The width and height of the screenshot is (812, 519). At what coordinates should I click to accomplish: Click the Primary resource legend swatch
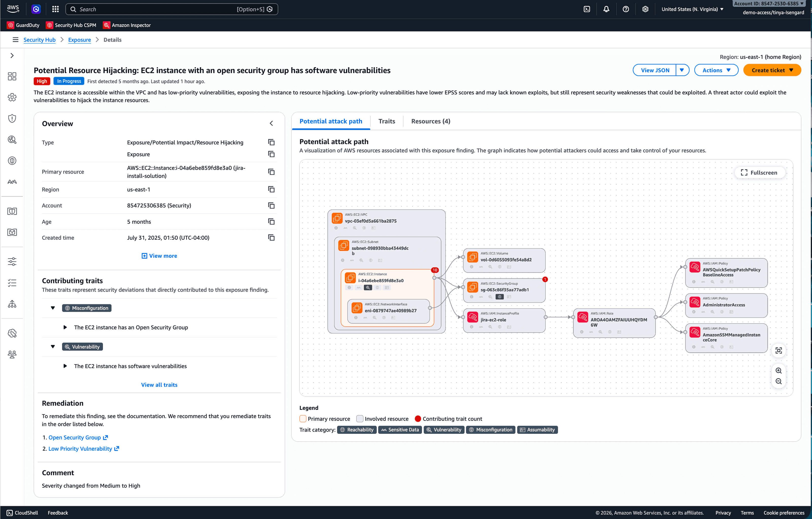point(303,419)
